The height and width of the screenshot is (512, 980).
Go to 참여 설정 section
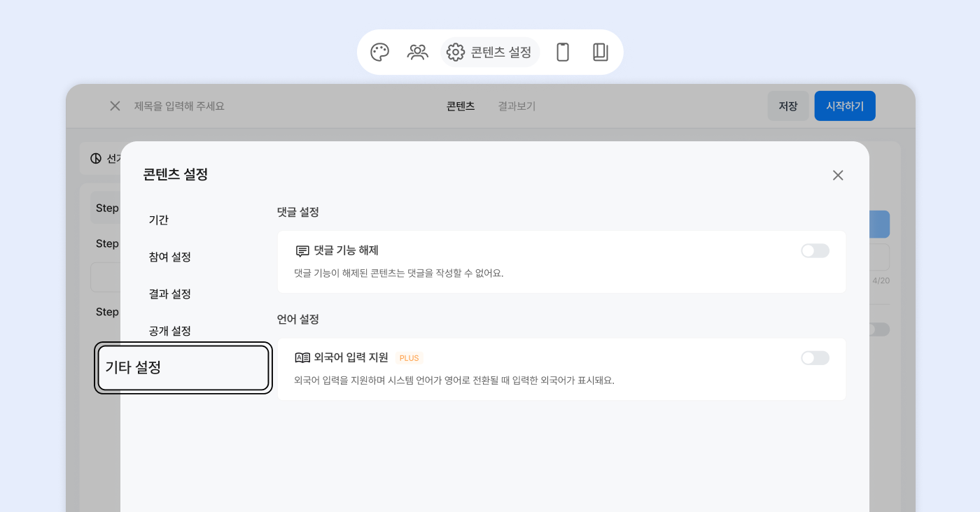(170, 257)
